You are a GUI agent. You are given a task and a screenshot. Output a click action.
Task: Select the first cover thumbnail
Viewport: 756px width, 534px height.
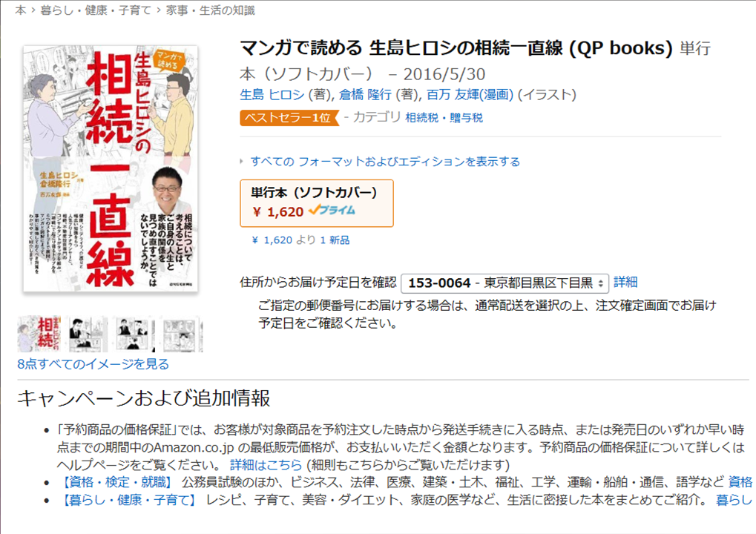(x=39, y=334)
